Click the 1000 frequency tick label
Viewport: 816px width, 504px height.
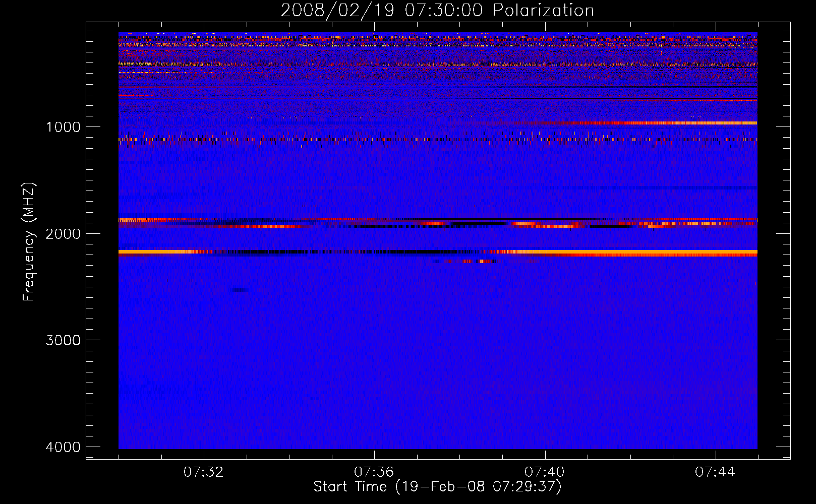tap(63, 127)
